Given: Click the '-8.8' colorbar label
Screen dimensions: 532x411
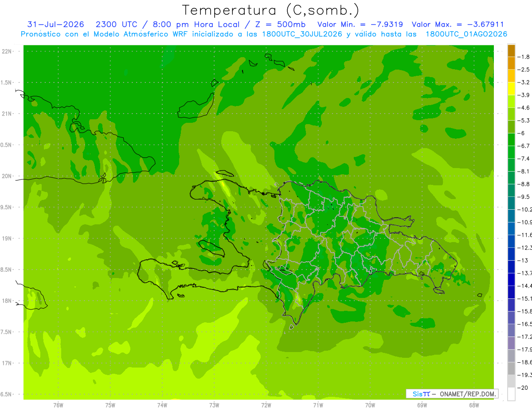Looking at the screenshot, I should click(524, 184).
